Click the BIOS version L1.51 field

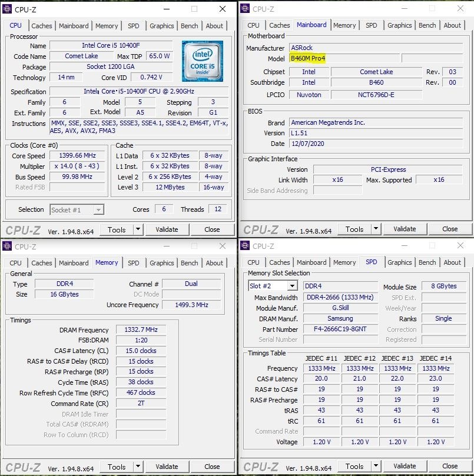[x=376, y=133]
